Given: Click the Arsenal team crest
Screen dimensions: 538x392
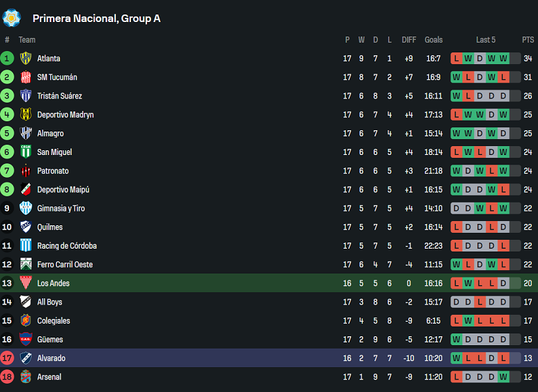Looking at the screenshot, I should [x=26, y=377].
